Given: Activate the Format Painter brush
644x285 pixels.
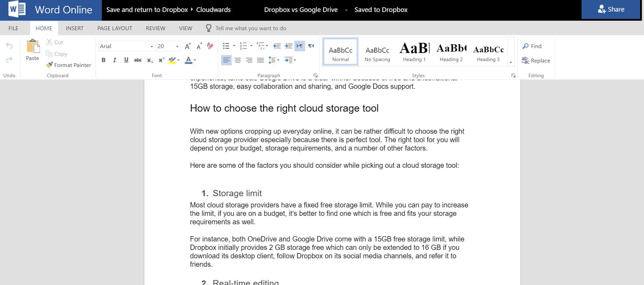Looking at the screenshot, I should pos(68,65).
